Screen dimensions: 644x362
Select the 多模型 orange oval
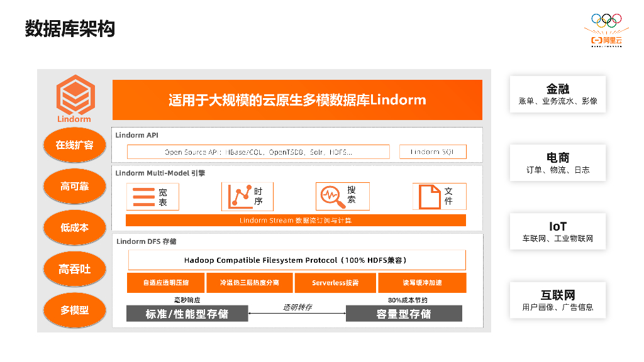coord(74,310)
